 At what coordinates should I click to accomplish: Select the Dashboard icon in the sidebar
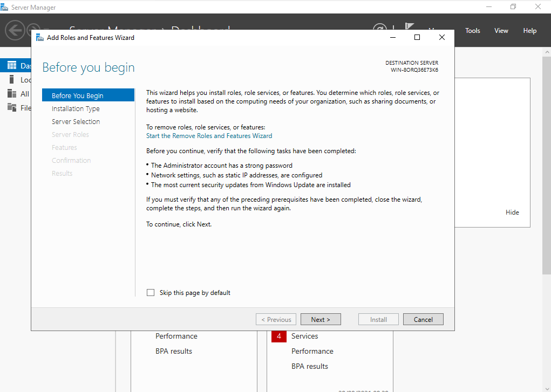point(11,65)
